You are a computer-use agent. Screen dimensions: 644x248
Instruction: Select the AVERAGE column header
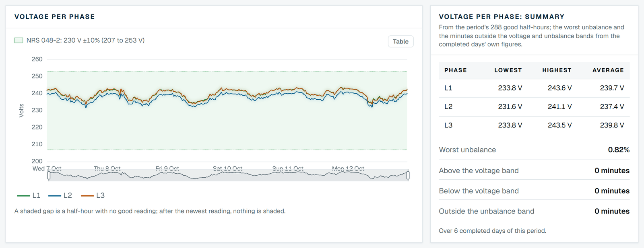(x=608, y=70)
